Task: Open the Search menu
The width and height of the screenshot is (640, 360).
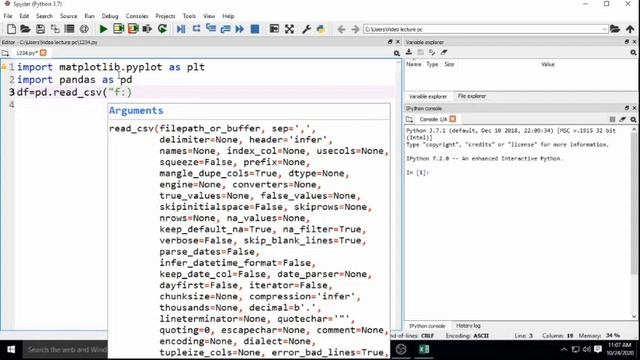Action: [44, 16]
